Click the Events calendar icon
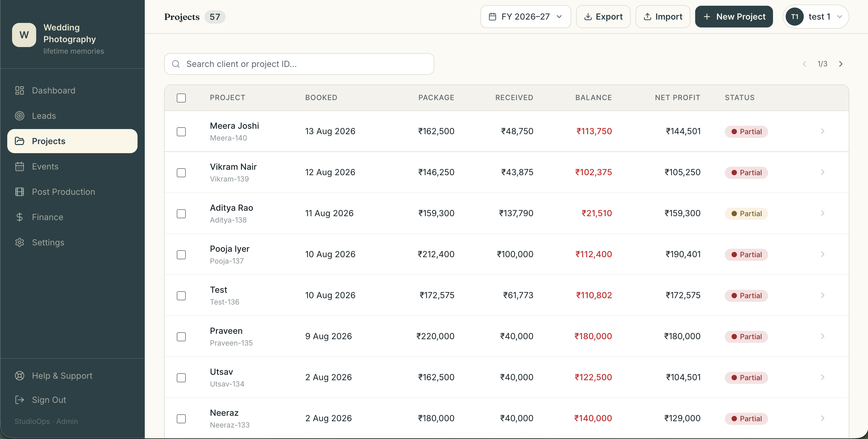Screen dimensions: 868x439 pos(20,166)
